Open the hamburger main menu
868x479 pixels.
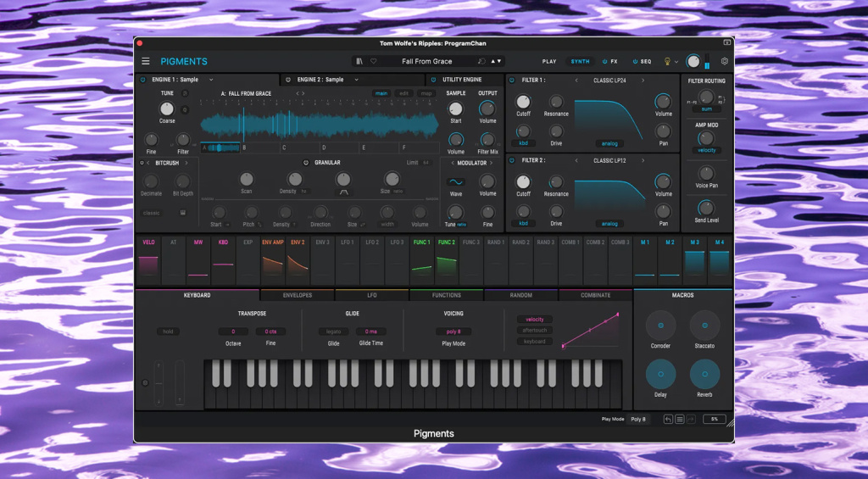146,62
